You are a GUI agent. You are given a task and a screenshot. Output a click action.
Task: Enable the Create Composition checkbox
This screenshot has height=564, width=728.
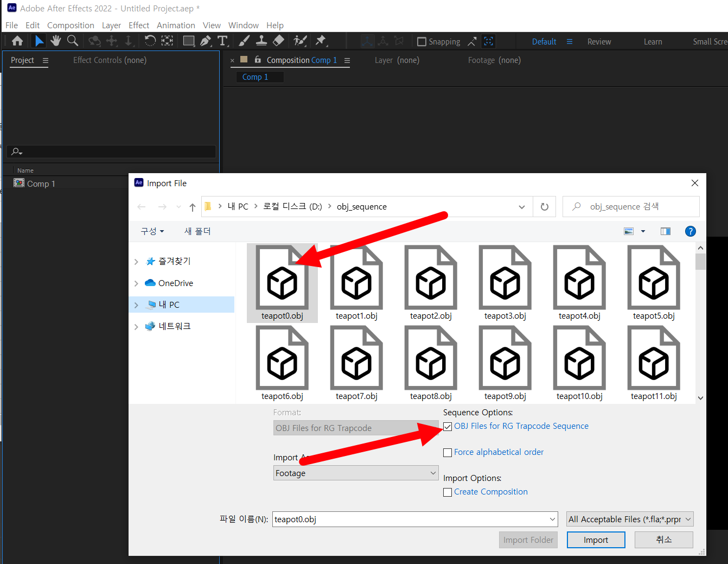point(448,492)
